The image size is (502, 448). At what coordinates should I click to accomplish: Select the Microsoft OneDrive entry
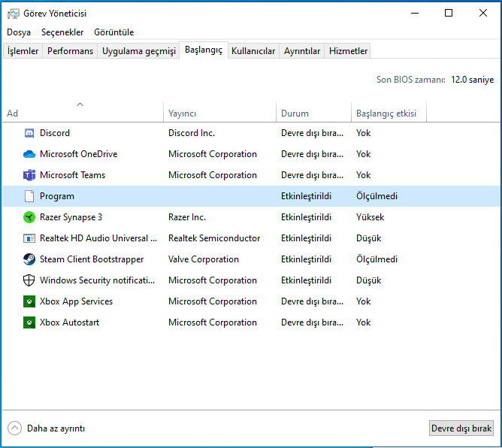78,154
